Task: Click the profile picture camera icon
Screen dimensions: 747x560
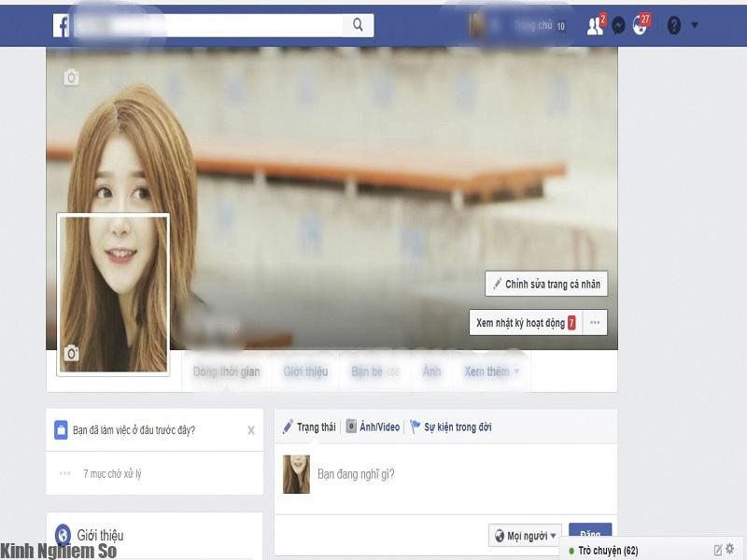Action: [x=72, y=353]
